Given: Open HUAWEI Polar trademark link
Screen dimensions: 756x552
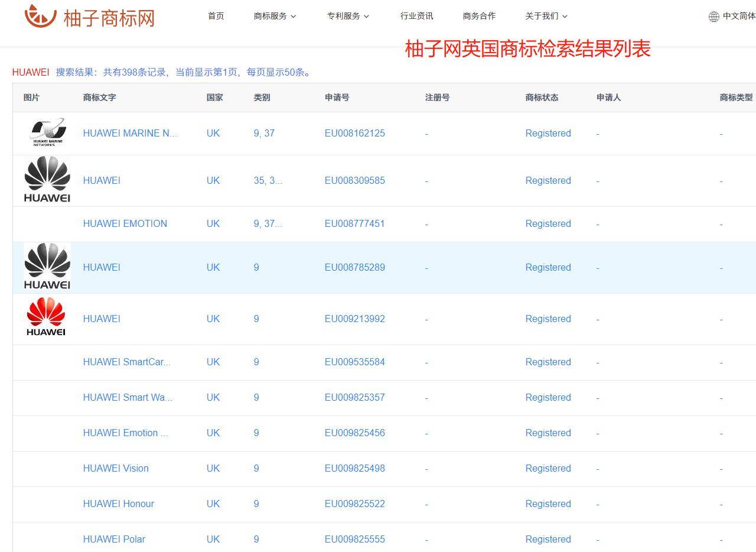Looking at the screenshot, I should [114, 539].
